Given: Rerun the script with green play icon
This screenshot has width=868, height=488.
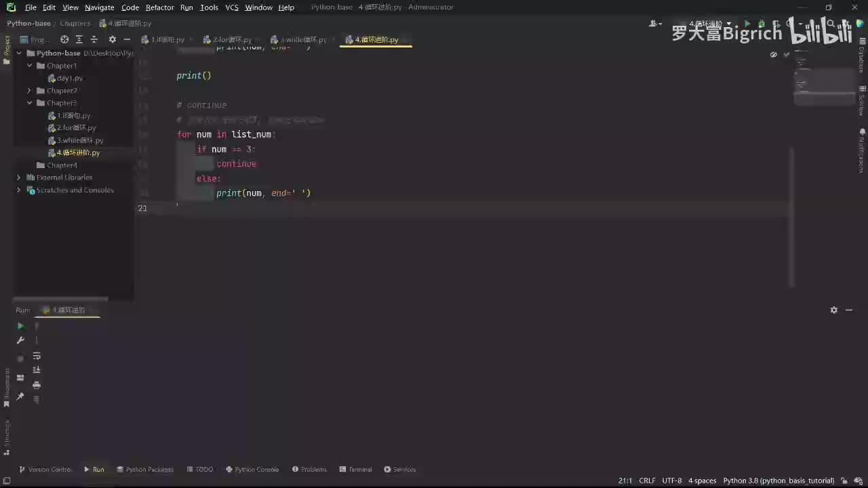Looking at the screenshot, I should point(20,326).
